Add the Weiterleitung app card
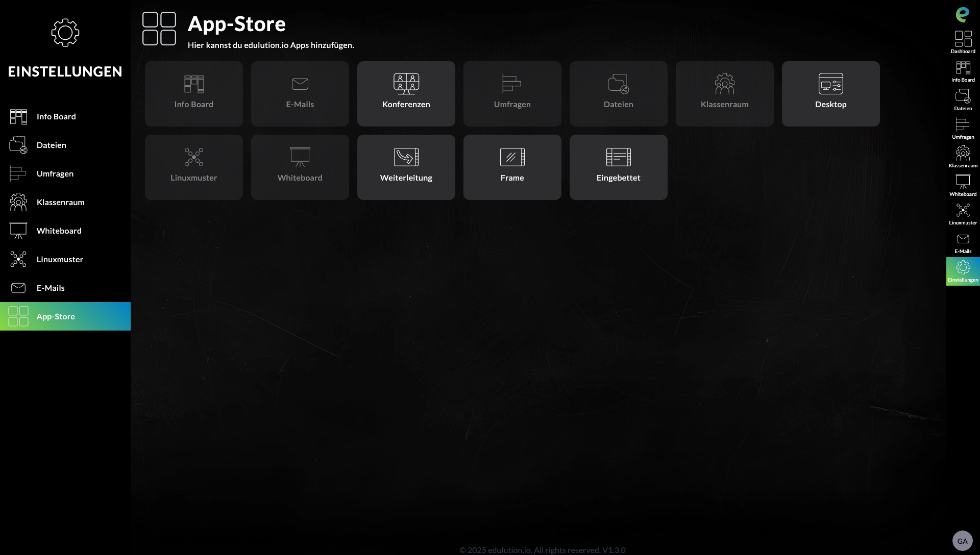The height and width of the screenshot is (555, 980). coord(406,167)
